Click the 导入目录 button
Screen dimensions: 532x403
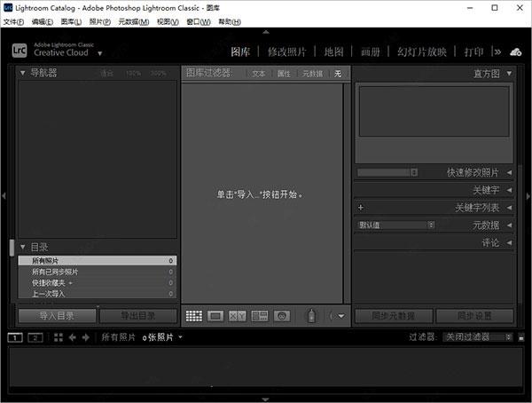[x=57, y=316]
